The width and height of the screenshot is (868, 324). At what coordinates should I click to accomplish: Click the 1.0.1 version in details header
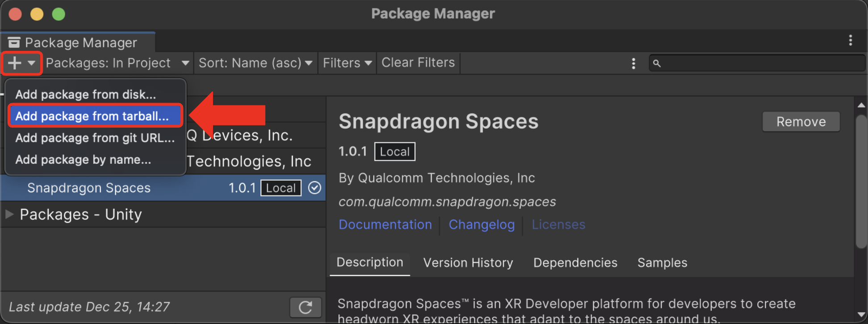point(353,152)
